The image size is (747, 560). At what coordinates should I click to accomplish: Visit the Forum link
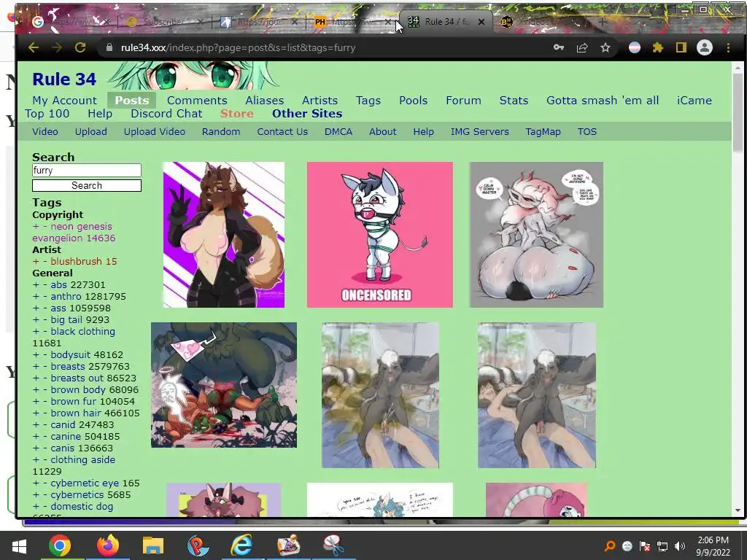point(463,101)
